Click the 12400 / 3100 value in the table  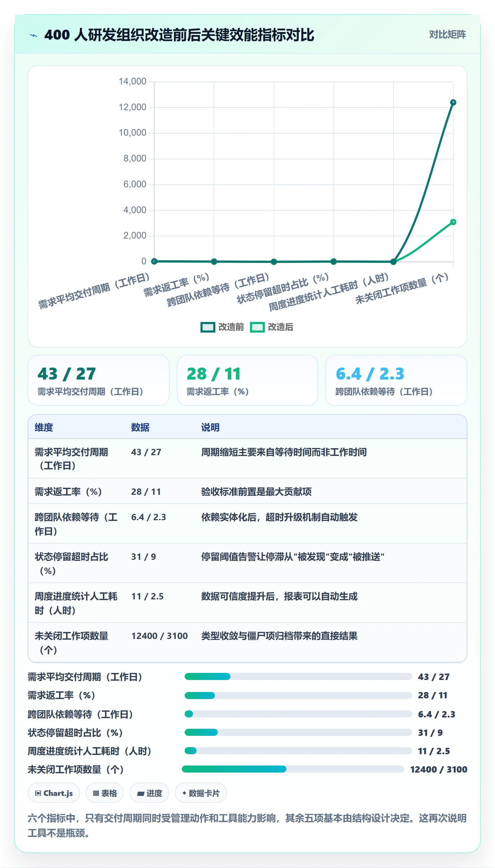pyautogui.click(x=159, y=636)
